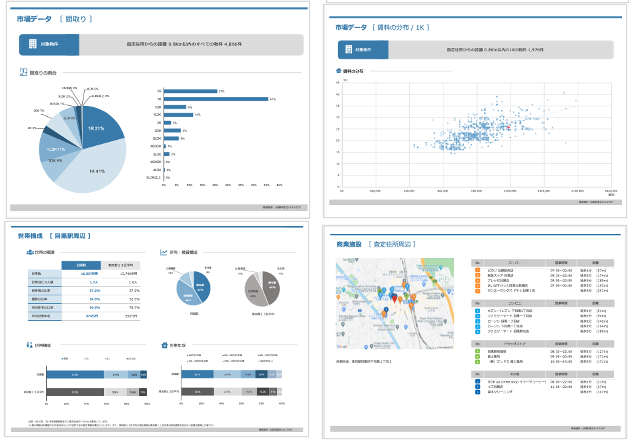Click the first light-blue convenience store list marker
The height and width of the screenshot is (448, 632).
[478, 312]
